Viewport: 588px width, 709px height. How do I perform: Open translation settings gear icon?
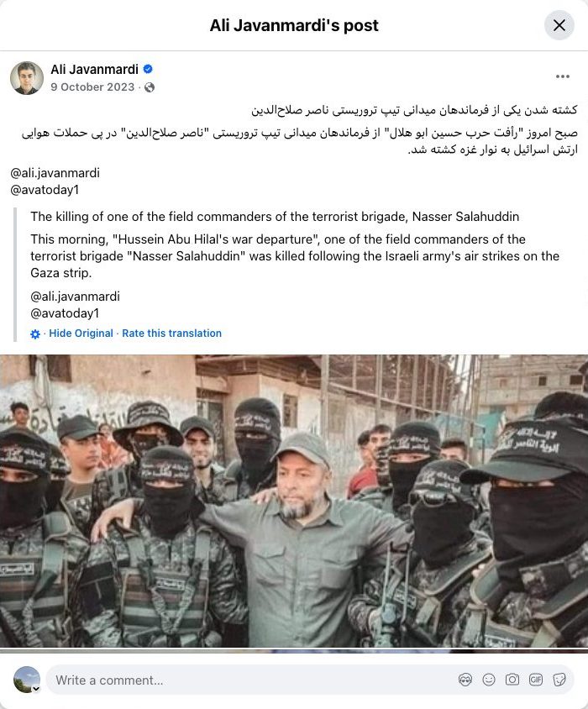(34, 334)
